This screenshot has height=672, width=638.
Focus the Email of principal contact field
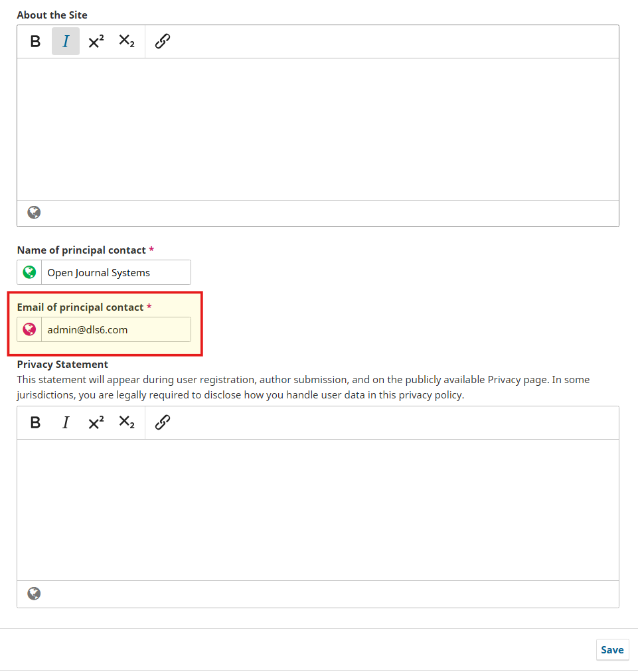pyautogui.click(x=116, y=329)
